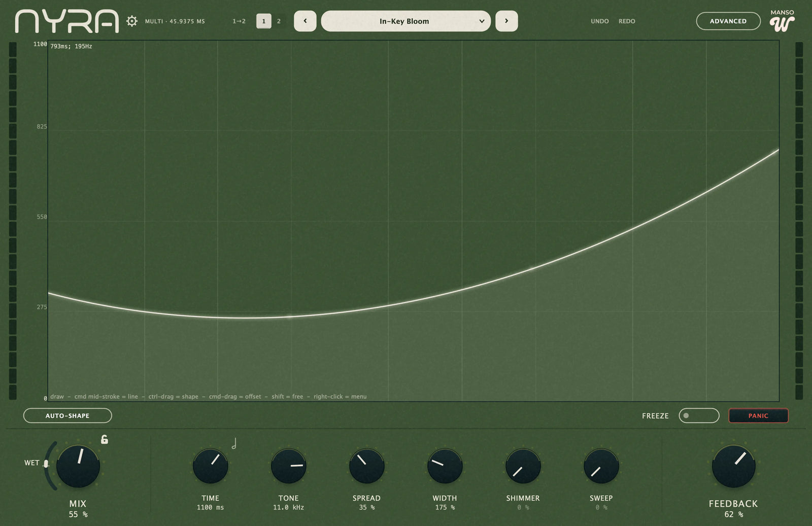Click the 1→2 copy button
812x526 pixels.
pyautogui.click(x=239, y=21)
